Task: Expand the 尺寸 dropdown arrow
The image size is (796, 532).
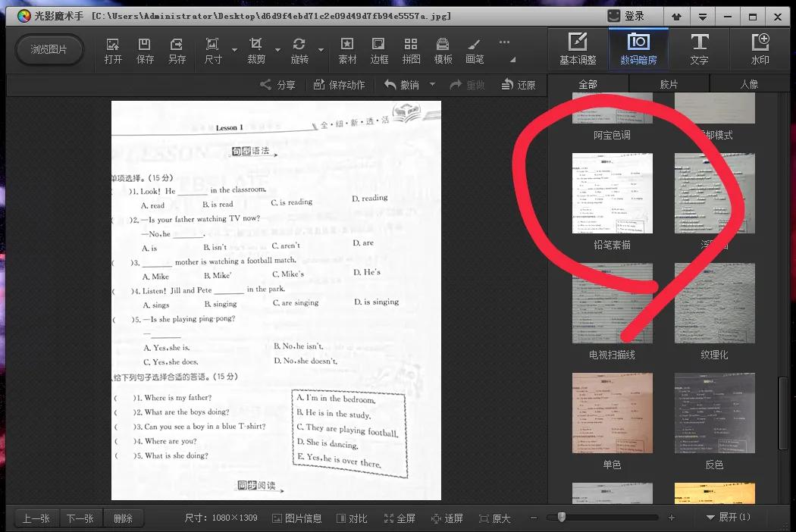Action: coord(234,50)
